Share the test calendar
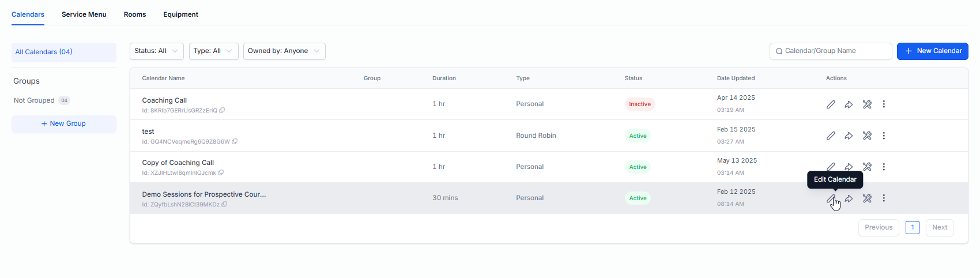980x278 pixels. pos(849,136)
